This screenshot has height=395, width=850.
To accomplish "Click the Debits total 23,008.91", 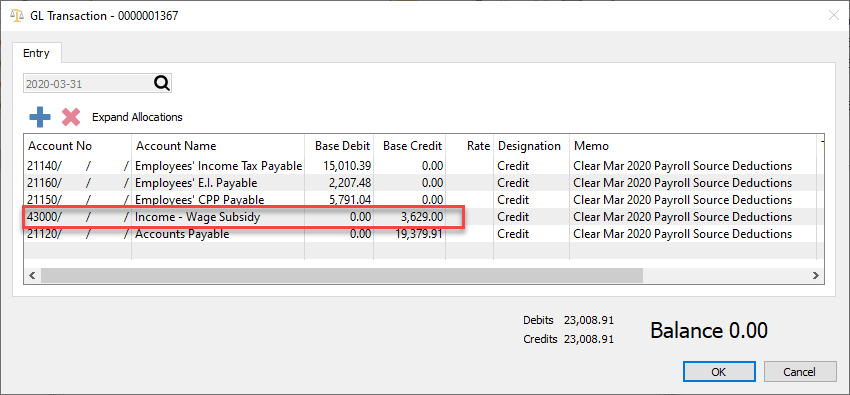I will pos(589,320).
